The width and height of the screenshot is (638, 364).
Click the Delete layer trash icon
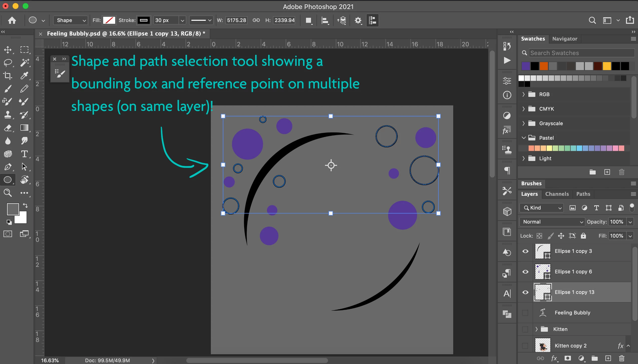[621, 358]
